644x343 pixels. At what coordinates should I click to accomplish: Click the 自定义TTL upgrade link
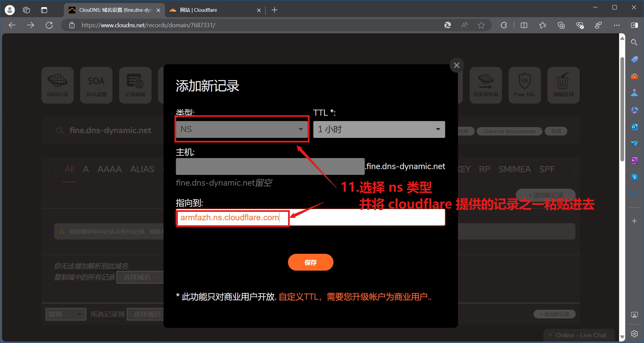[355, 297]
